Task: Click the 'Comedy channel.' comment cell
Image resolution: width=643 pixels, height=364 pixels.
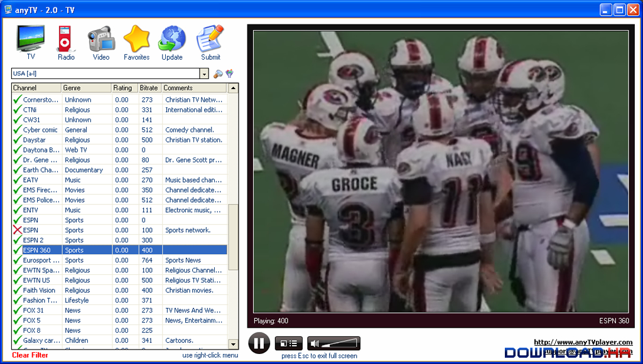Action: [190, 129]
